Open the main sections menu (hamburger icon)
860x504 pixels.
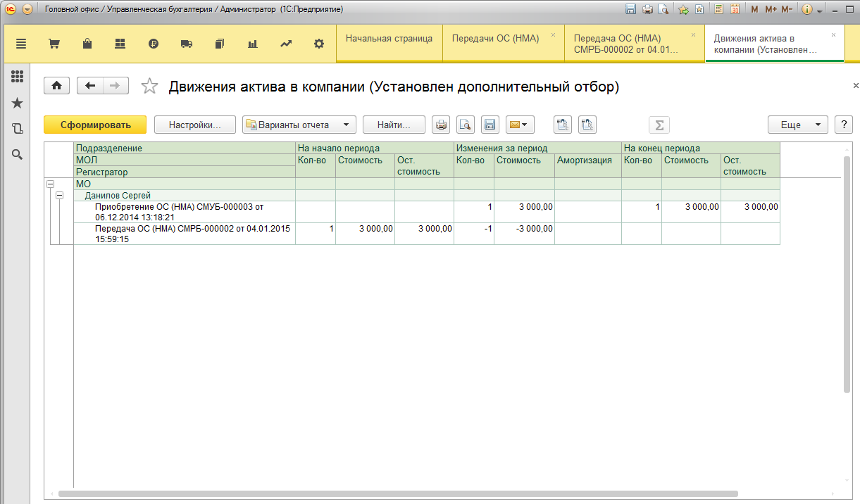pos(21,44)
